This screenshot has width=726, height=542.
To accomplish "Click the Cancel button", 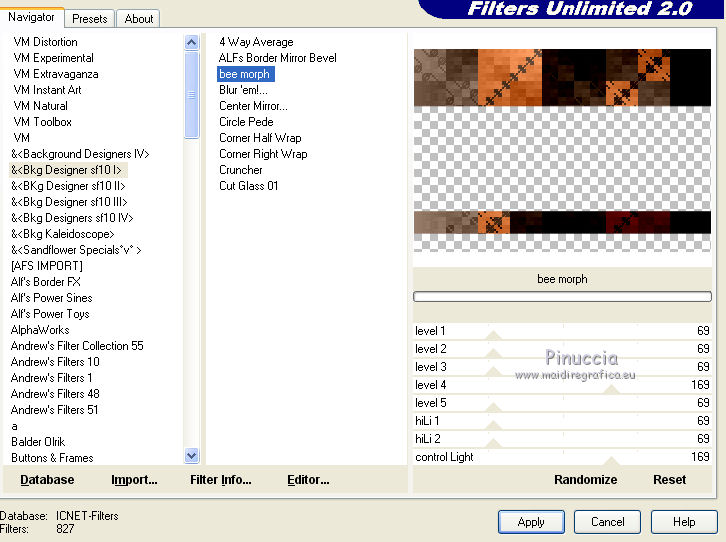I will (607, 522).
